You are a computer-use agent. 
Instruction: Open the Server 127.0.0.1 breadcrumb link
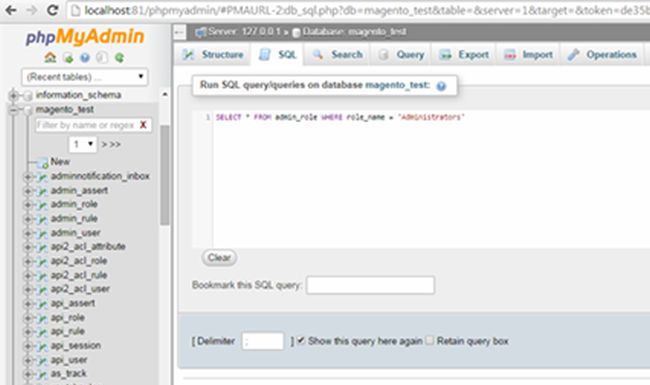tap(244, 32)
